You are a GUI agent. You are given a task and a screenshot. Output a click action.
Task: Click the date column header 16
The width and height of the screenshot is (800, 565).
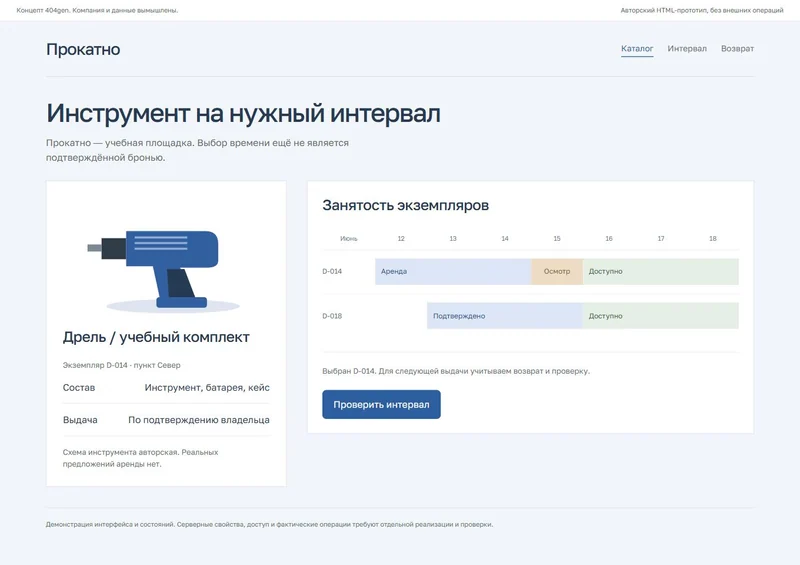(x=609, y=238)
